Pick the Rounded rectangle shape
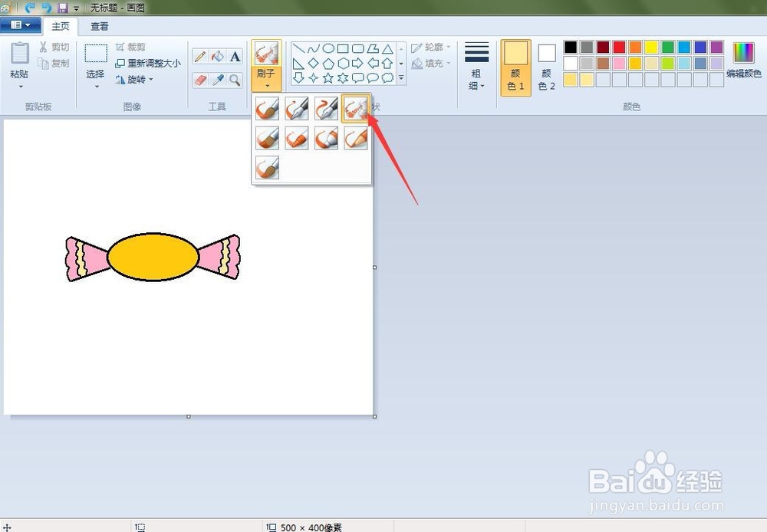 [358, 48]
